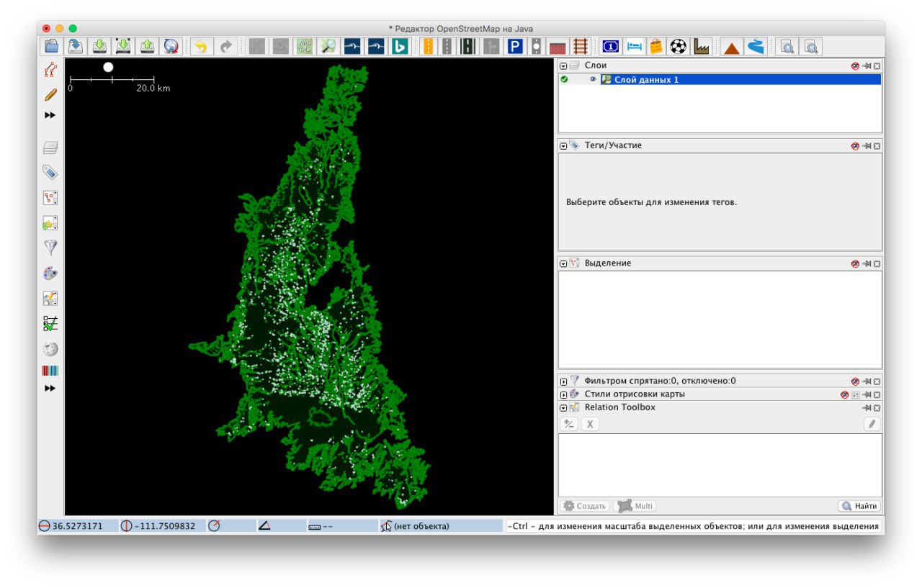This screenshot has width=922, height=588.
Task: Collapse the Выделение panel
Action: (x=563, y=263)
